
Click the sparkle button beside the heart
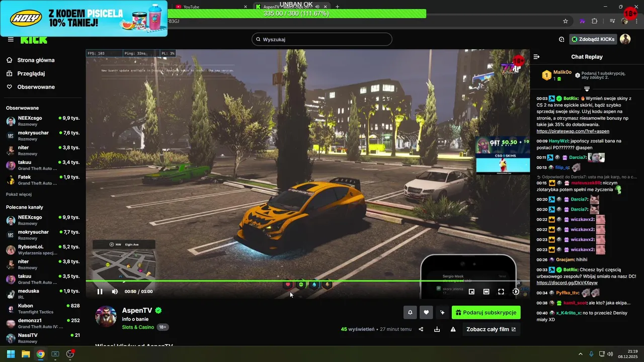442,313
